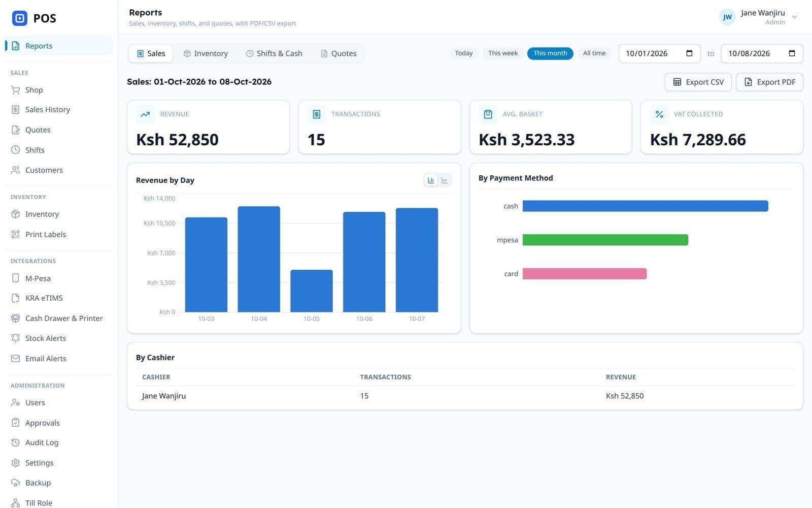
Task: Click the M-Pesa phone icon
Action: 16,278
